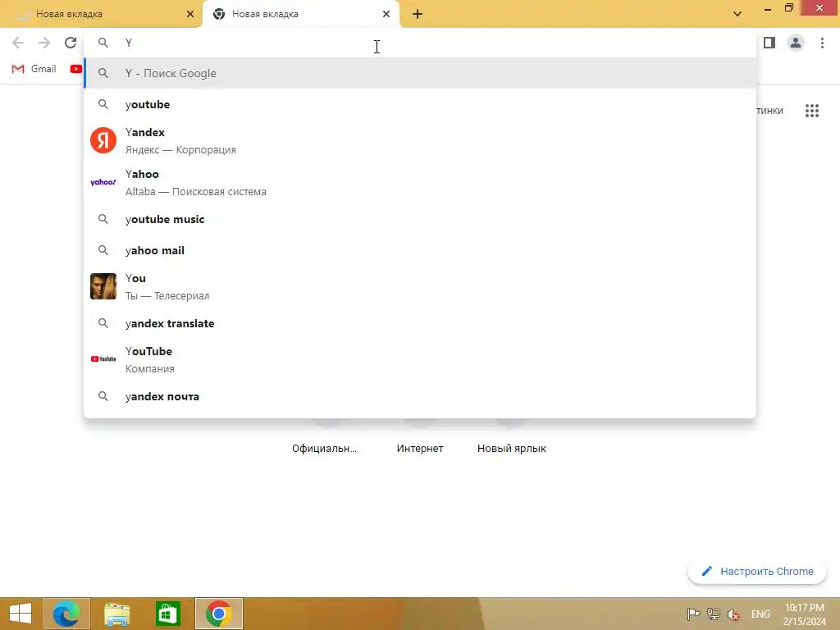The height and width of the screenshot is (630, 840).
Task: Click the Chrome taskbar icon
Action: tap(218, 614)
